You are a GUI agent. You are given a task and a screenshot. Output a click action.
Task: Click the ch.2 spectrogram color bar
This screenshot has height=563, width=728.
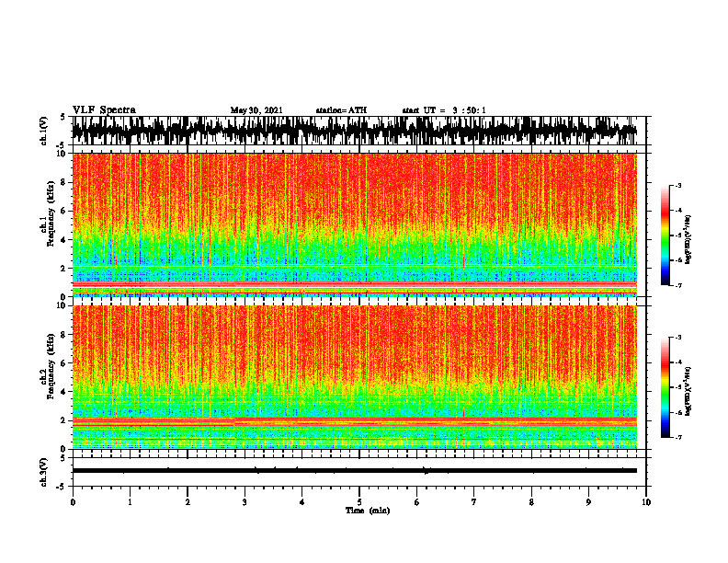[665, 387]
